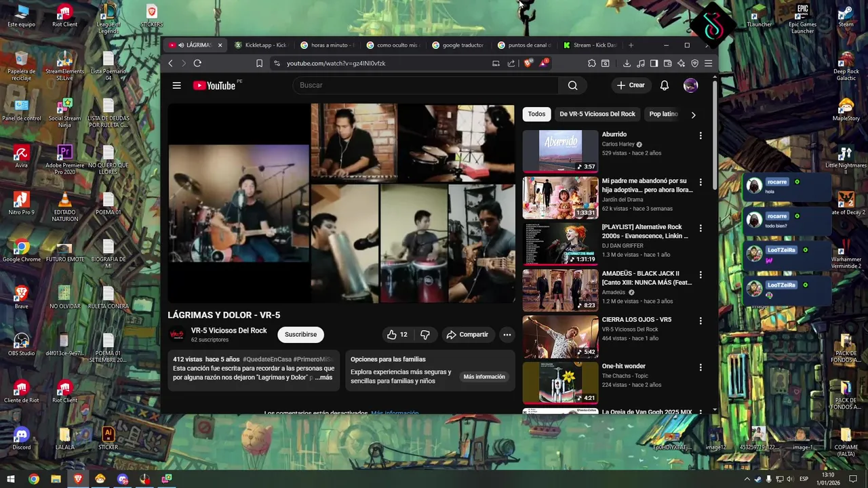This screenshot has width=868, height=488.
Task: Open more actions menu beside Compartir
Action: pyautogui.click(x=507, y=334)
